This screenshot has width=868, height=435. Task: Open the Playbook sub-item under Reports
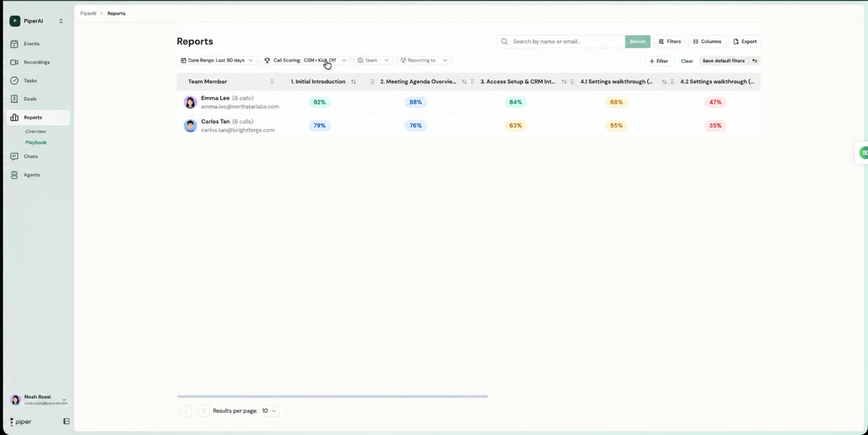point(36,142)
